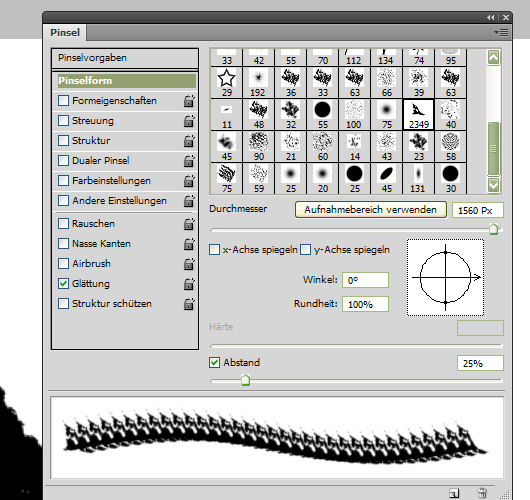
Task: Enable the Struktur schützen checkbox
Action: [63, 304]
